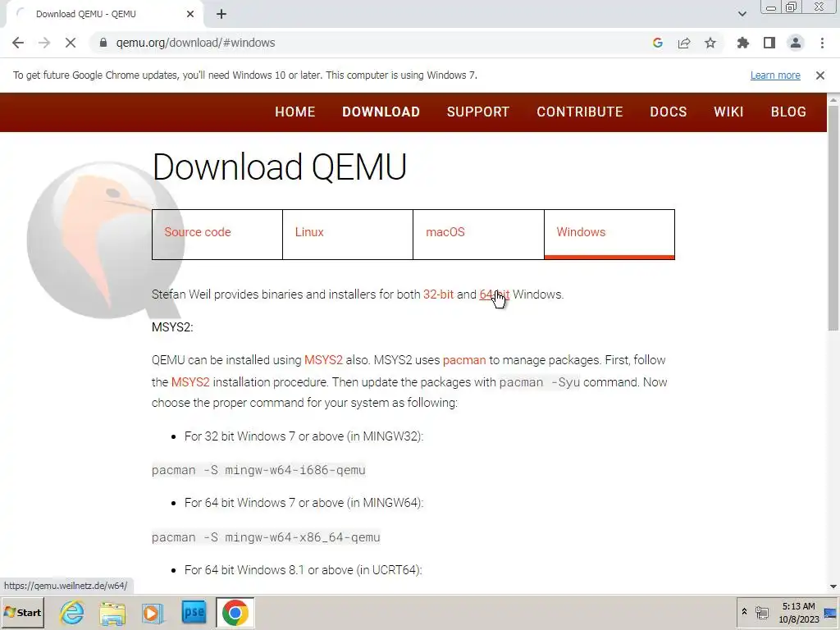
Task: Select the Windows tab
Action: pos(609,235)
